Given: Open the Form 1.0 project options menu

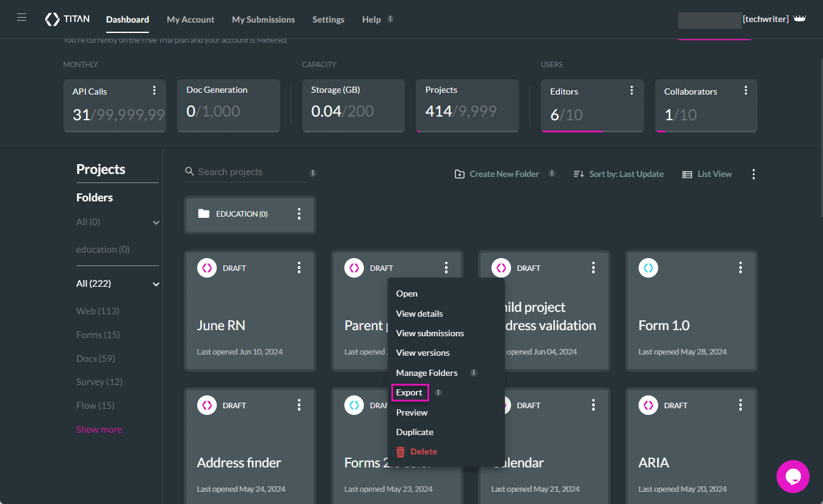Looking at the screenshot, I should pos(740,267).
